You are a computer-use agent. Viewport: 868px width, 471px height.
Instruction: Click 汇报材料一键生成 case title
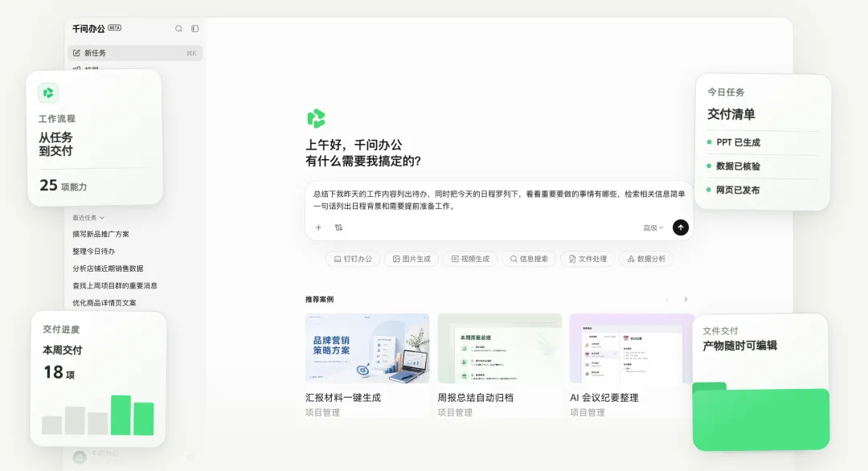pos(343,398)
